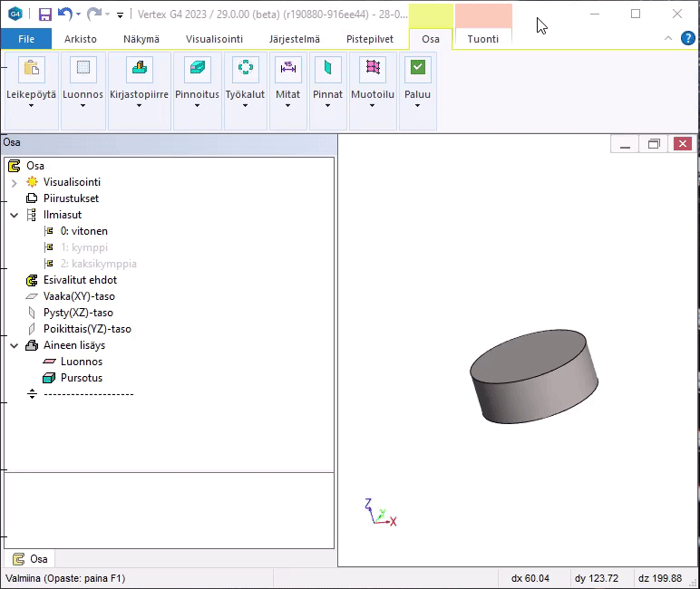This screenshot has height=589, width=700.
Task: Select the Pursotus extrusion in tree
Action: pos(81,378)
